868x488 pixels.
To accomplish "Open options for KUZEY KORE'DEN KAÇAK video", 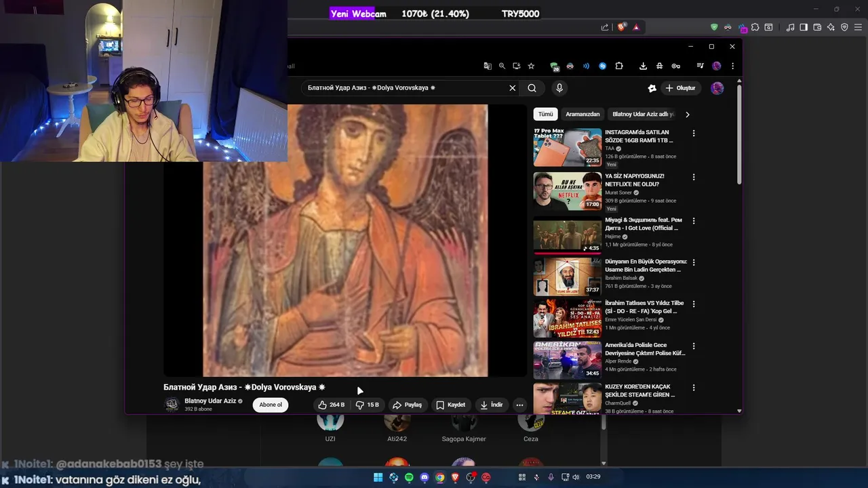I will 693,388.
